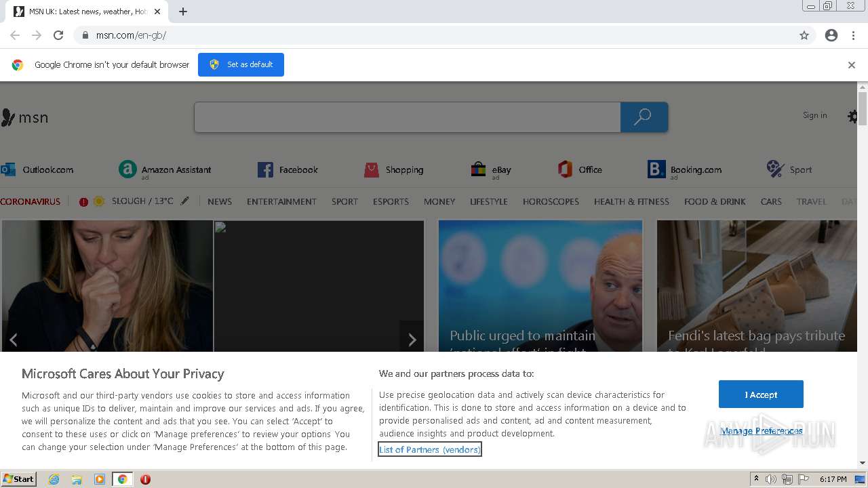Open the taskbar File Explorer folder
The width and height of the screenshot is (868, 488).
click(x=77, y=479)
